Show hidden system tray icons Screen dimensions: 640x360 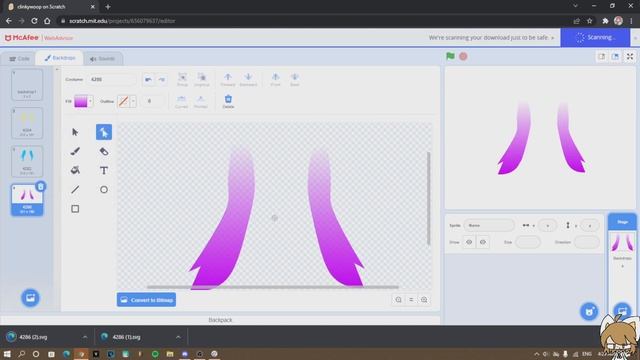click(537, 354)
